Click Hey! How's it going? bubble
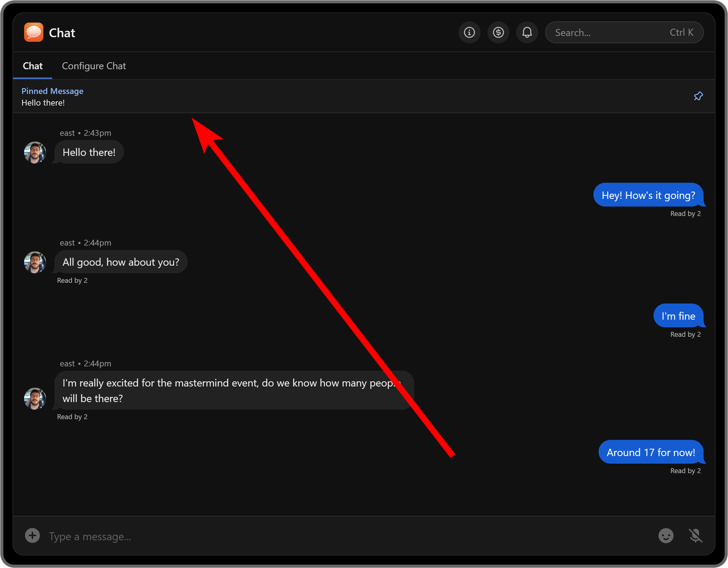728x568 pixels. [648, 195]
